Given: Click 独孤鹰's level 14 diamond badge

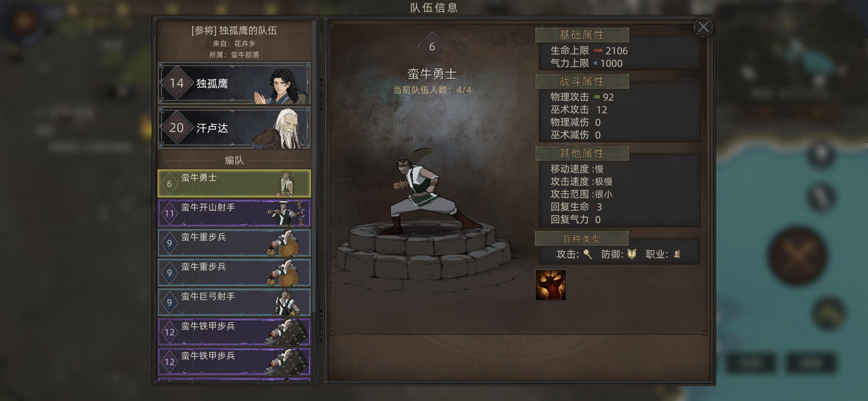Looking at the screenshot, I should tap(176, 83).
